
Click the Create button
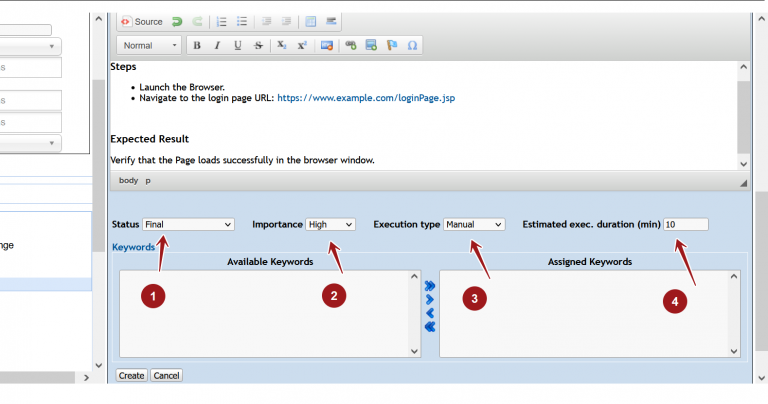[x=131, y=376]
